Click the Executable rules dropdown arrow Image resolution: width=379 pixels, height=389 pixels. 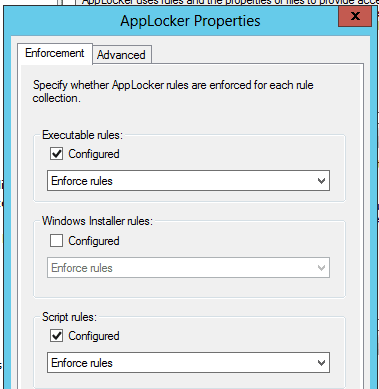coord(321,181)
